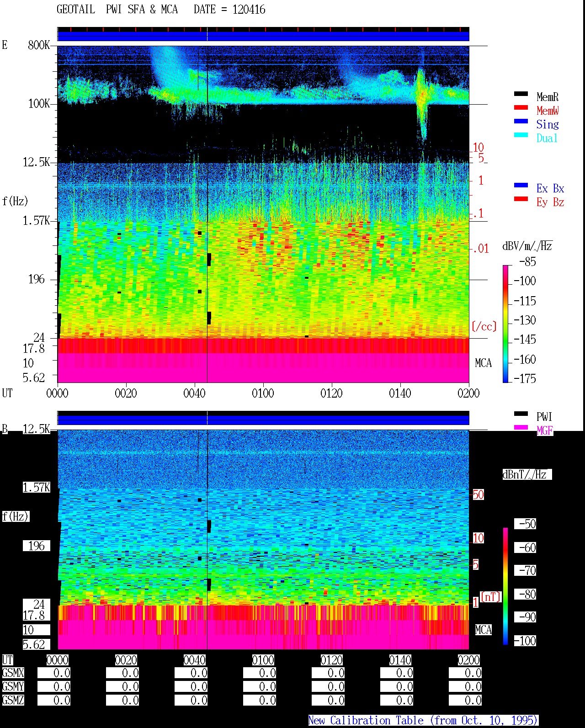
Task: Click the 800K frequency axis label
Action: click(x=38, y=45)
